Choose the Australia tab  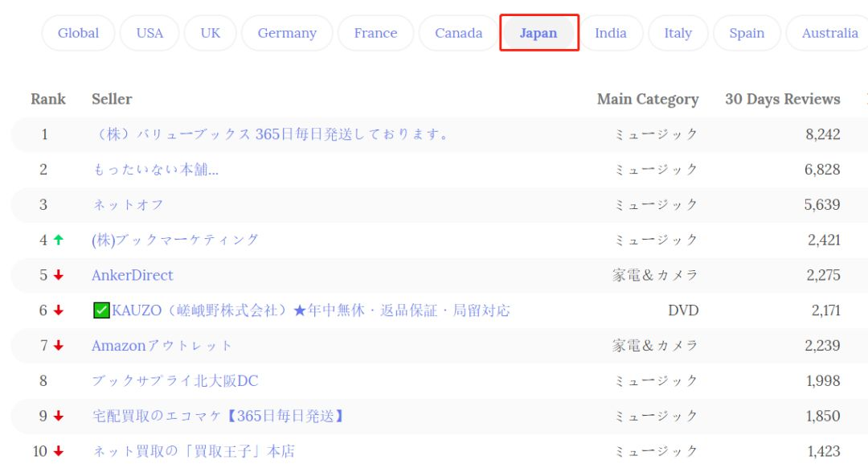[x=829, y=33]
